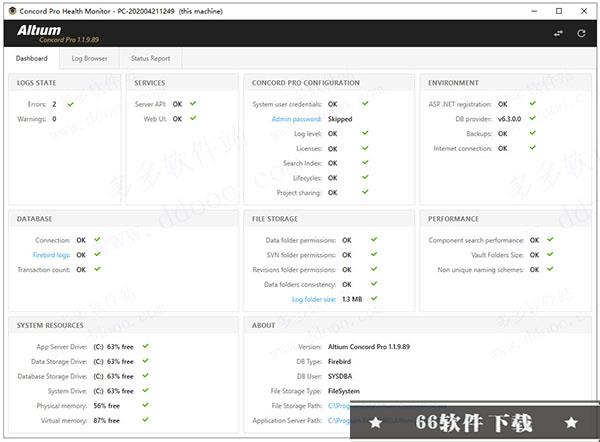Click the Physical memory check icon

(145, 405)
